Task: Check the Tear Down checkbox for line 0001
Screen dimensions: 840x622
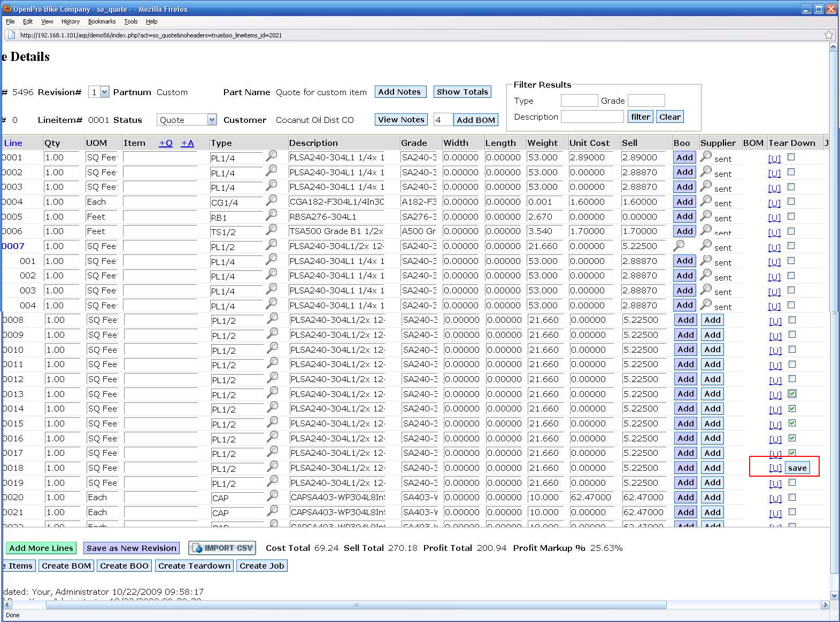Action: click(791, 157)
